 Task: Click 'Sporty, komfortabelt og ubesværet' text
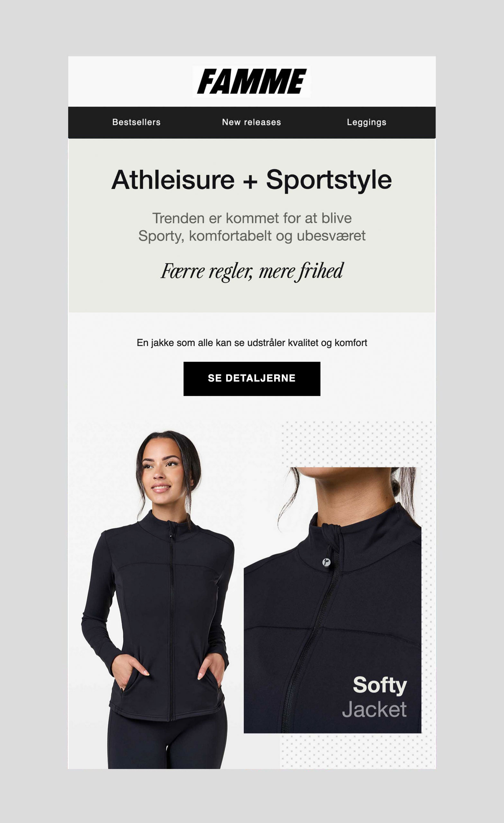click(x=252, y=236)
